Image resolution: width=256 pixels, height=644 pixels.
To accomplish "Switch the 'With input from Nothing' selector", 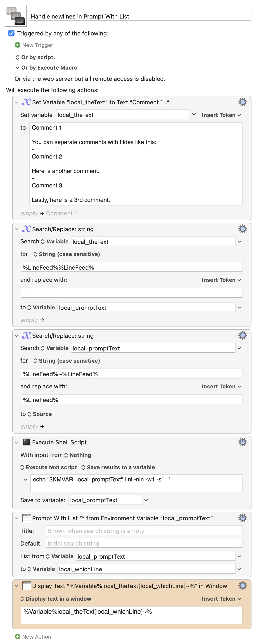I will coord(78,455).
